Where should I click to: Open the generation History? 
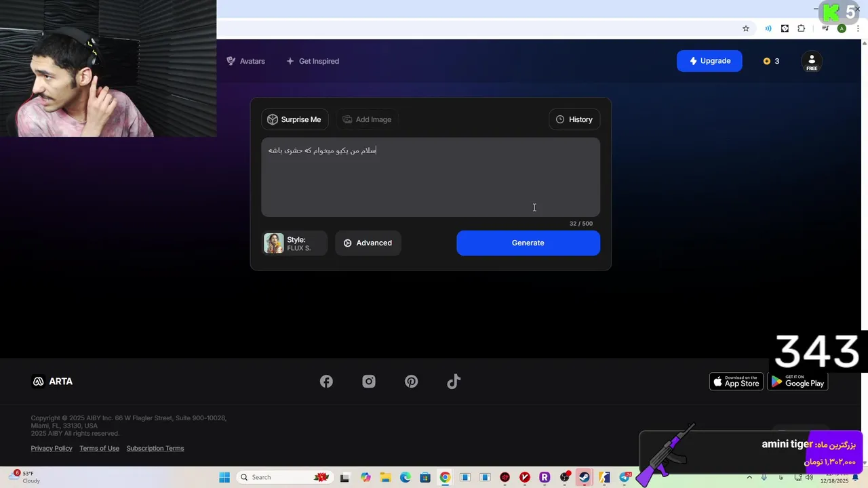pyautogui.click(x=574, y=119)
